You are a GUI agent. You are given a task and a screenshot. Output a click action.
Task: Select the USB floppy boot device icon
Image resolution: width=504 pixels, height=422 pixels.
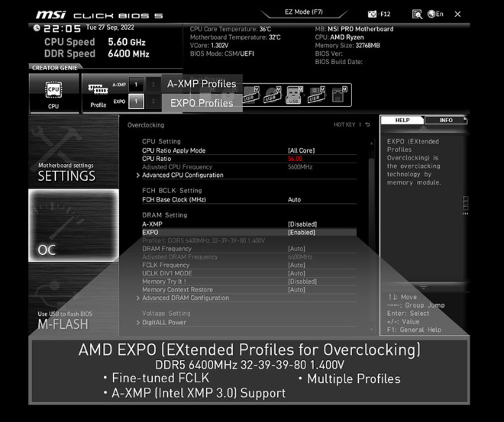pyautogui.click(x=316, y=95)
